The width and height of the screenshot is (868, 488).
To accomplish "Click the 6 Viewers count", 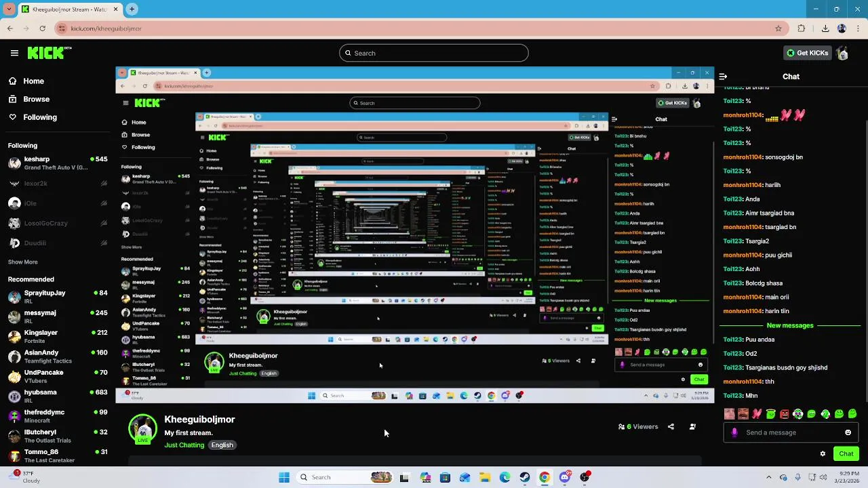I will tap(638, 427).
